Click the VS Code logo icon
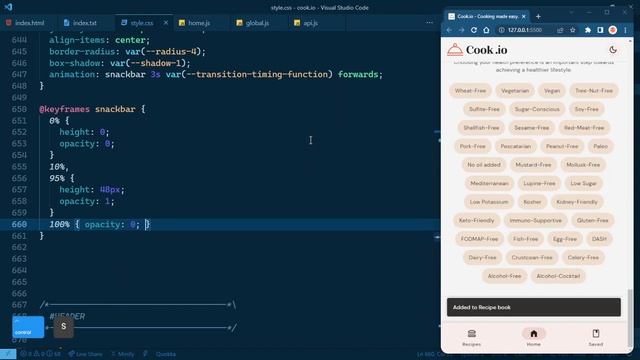The width and height of the screenshot is (640, 360). (8, 7)
